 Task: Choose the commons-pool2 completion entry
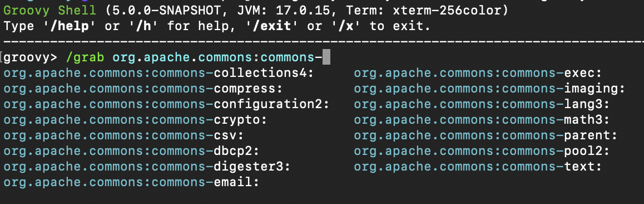pos(482,151)
